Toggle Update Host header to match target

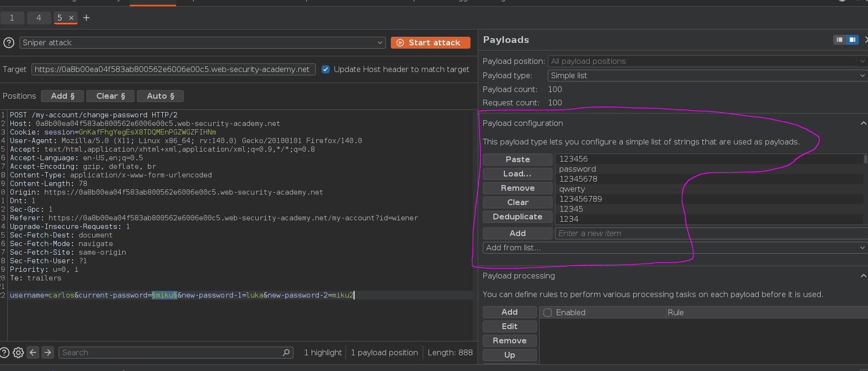tap(325, 69)
